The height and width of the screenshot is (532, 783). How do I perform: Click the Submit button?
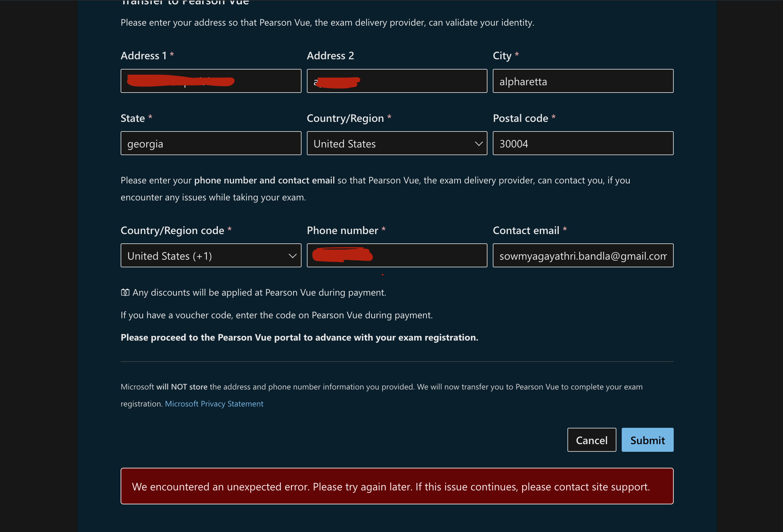647,440
